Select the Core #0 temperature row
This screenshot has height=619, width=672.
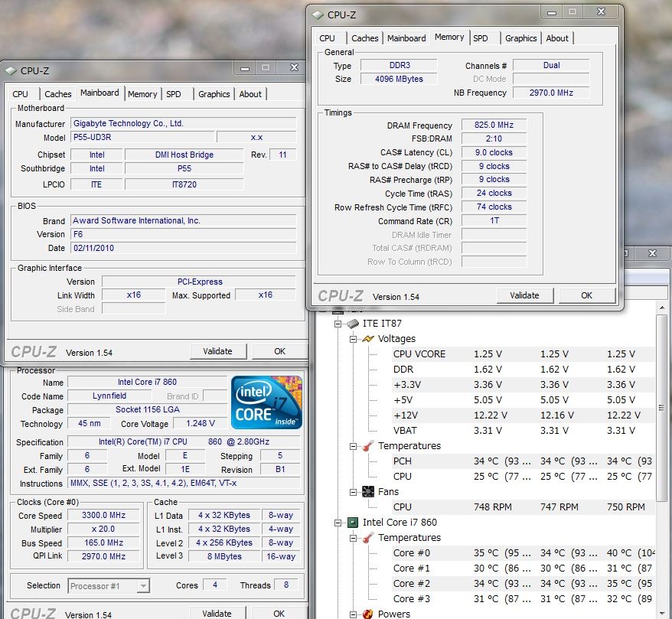click(x=413, y=553)
